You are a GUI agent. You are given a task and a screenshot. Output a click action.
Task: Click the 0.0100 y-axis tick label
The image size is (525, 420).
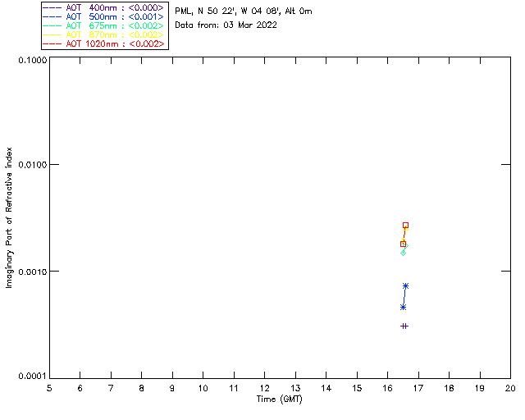pyautogui.click(x=33, y=164)
